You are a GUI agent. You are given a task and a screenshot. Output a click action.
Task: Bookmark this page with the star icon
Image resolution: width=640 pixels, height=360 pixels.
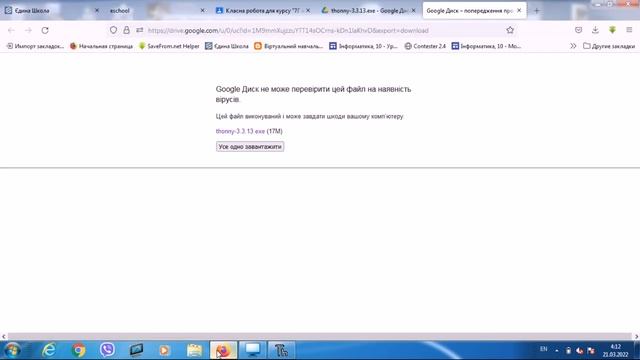510,30
